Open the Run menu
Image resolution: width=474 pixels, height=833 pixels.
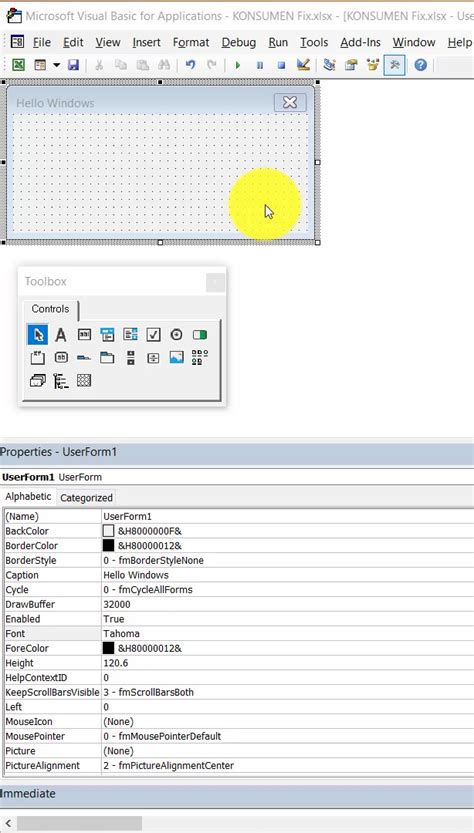(x=278, y=42)
